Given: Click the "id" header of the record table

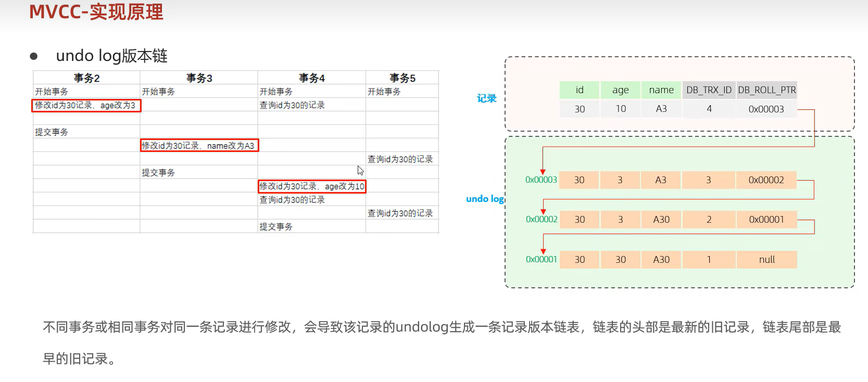Looking at the screenshot, I should click(x=579, y=90).
